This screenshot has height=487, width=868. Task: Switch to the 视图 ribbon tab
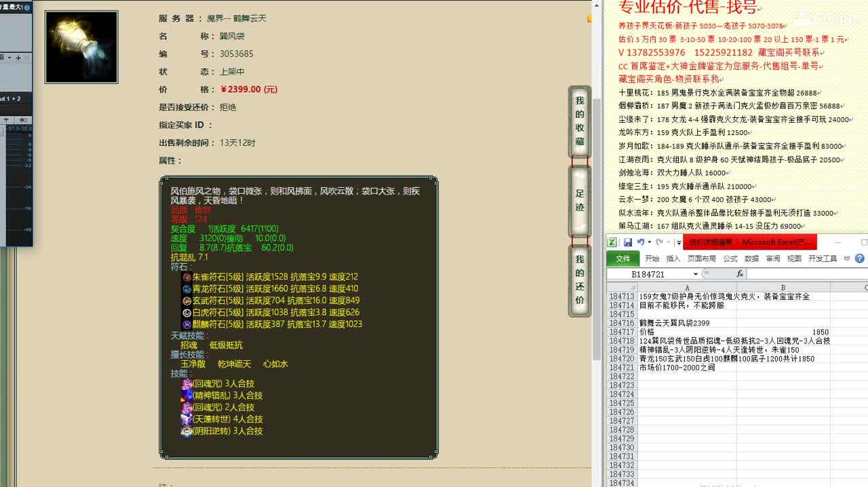click(x=794, y=258)
